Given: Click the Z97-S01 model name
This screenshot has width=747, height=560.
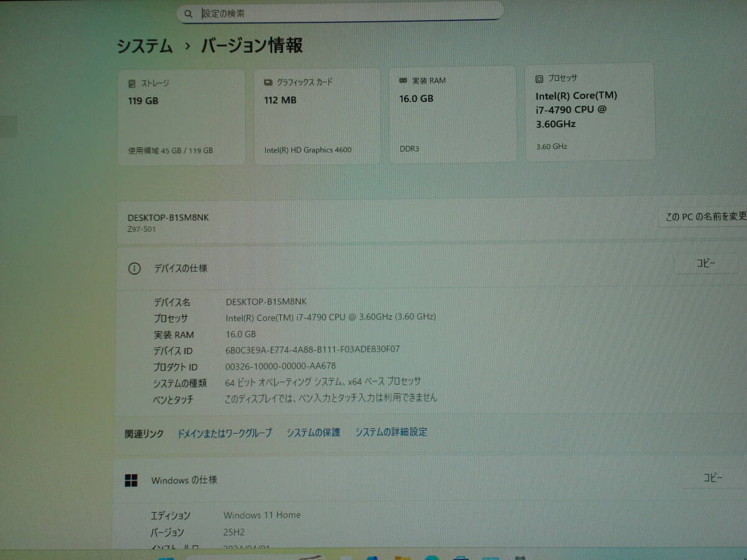Looking at the screenshot, I should coord(141,229).
